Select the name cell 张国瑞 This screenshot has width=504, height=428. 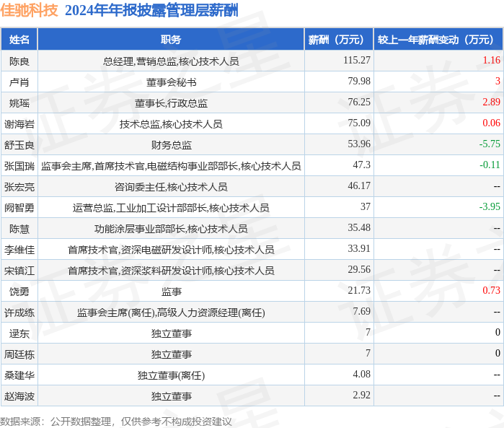[19, 166]
